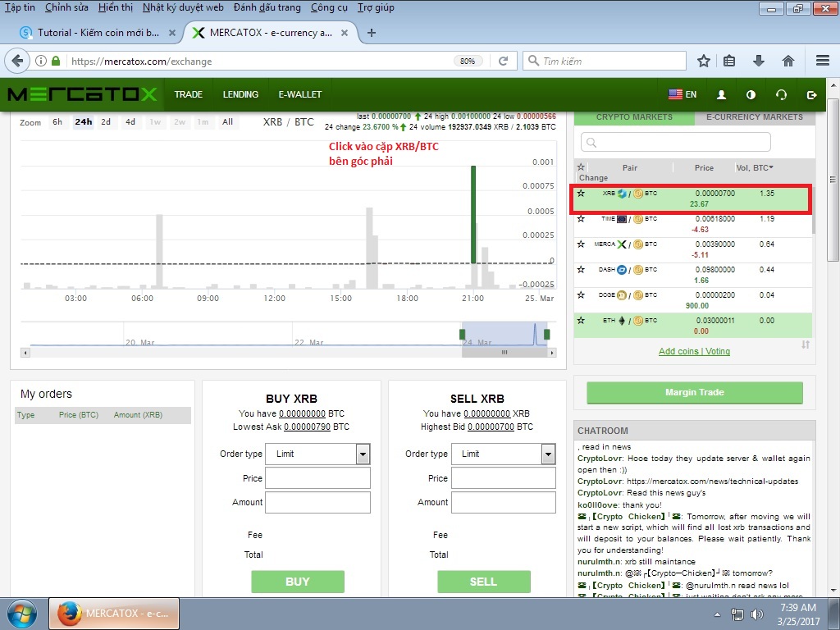Open the 80% zoom level indicator
Screen dimensions: 840x630
point(467,61)
